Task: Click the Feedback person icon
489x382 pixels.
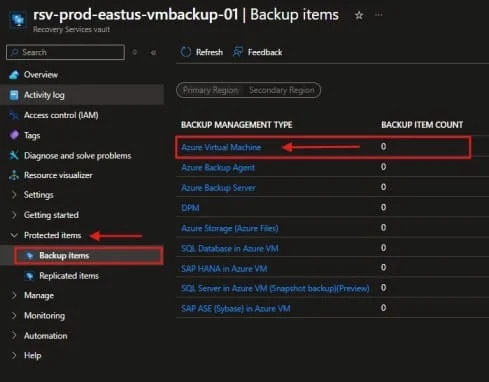Action: click(237, 52)
